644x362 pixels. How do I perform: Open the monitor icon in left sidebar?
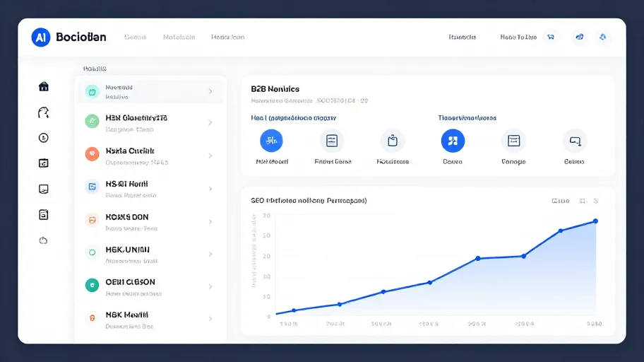44,189
